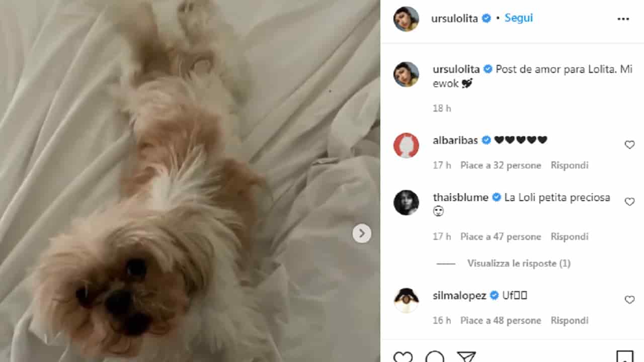This screenshot has width=644, height=362.
Task: Like the thaisblume comment
Action: (629, 202)
